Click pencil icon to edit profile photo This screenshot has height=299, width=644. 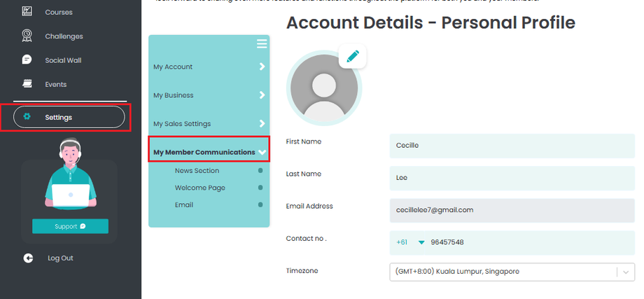tap(353, 57)
